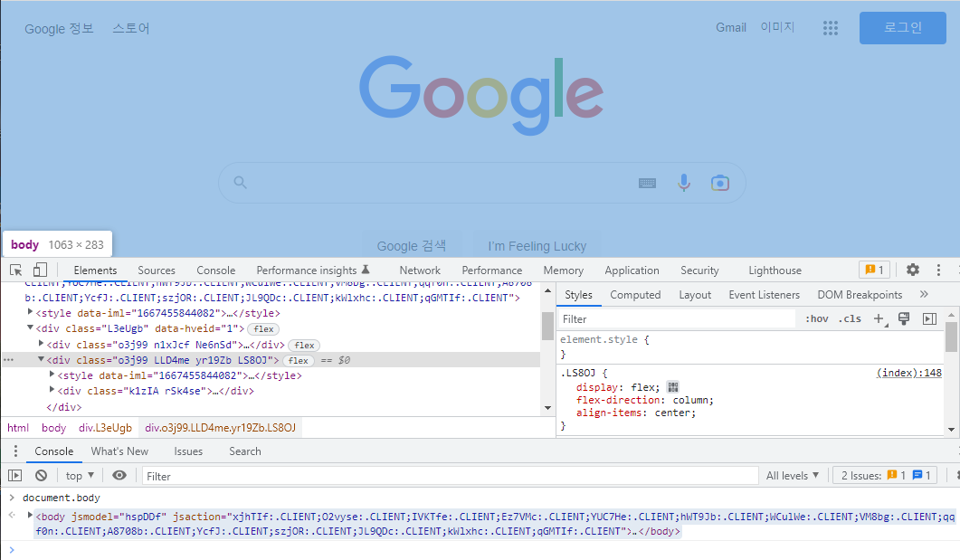Open the Google apps grid icon
Viewport: 960px width, 560px height.
tap(831, 27)
